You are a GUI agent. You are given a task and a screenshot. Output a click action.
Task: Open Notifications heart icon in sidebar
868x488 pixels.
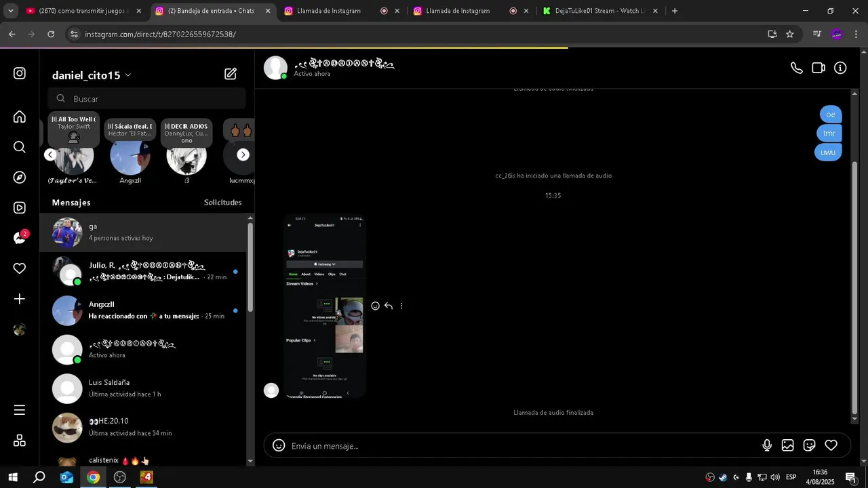pyautogui.click(x=20, y=268)
